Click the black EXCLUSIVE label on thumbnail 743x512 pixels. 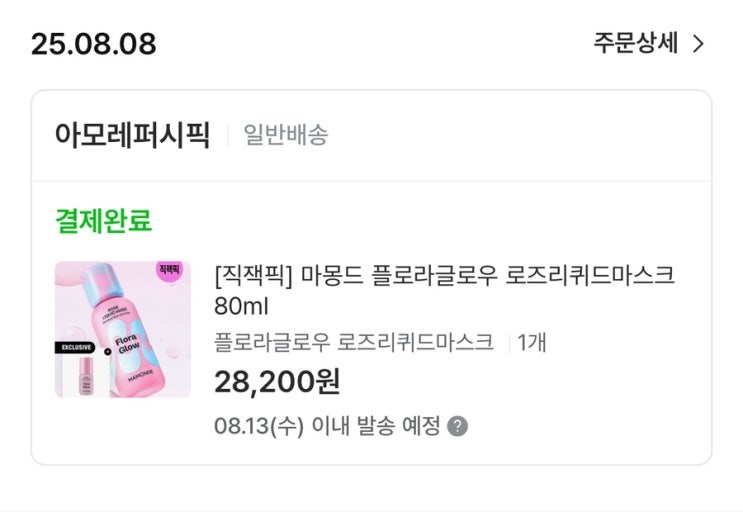click(77, 348)
